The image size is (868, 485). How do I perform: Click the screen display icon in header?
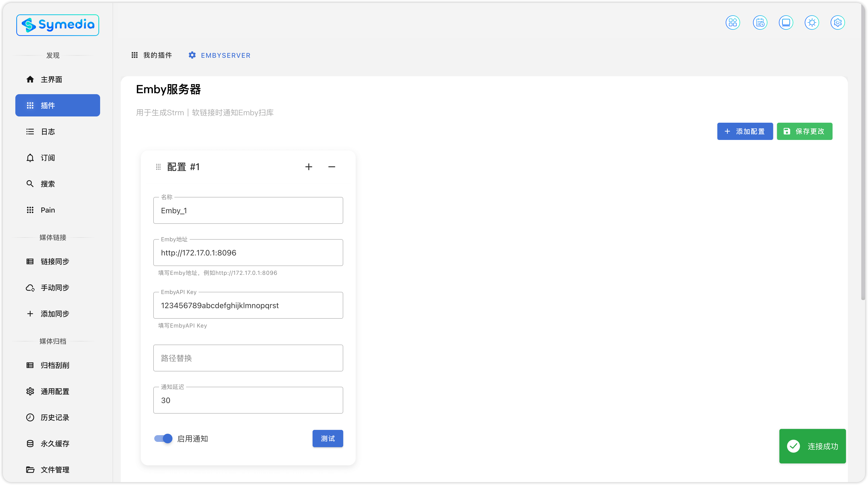[786, 23]
